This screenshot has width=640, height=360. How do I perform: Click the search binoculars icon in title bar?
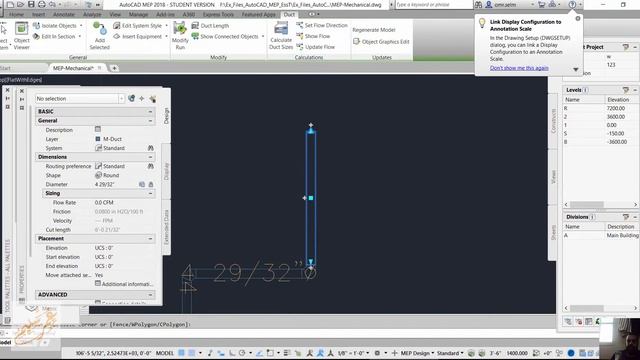pos(478,4)
